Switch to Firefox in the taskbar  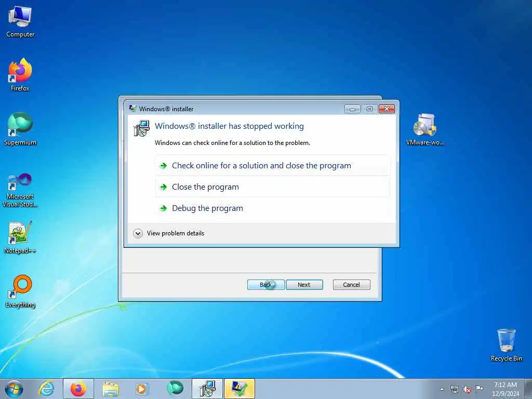click(78, 389)
